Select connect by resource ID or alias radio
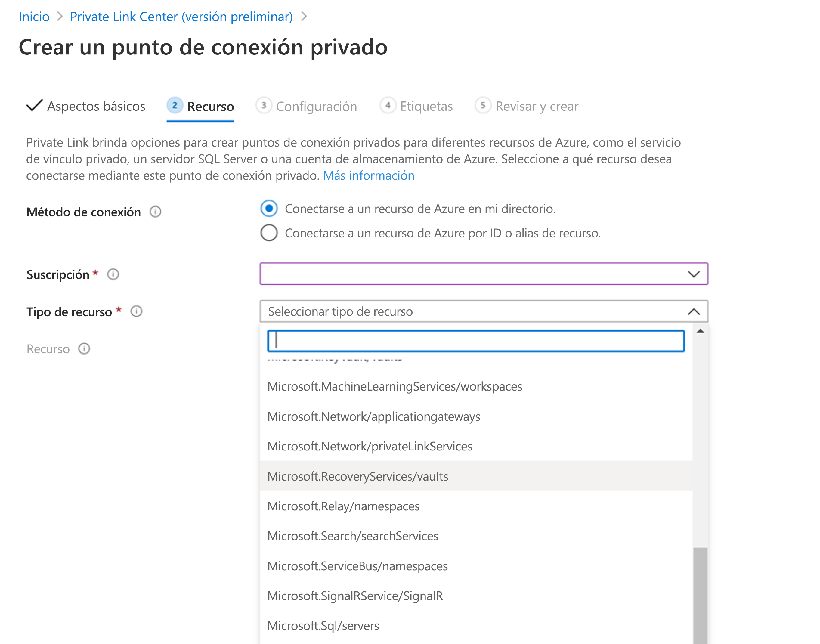 (x=269, y=233)
